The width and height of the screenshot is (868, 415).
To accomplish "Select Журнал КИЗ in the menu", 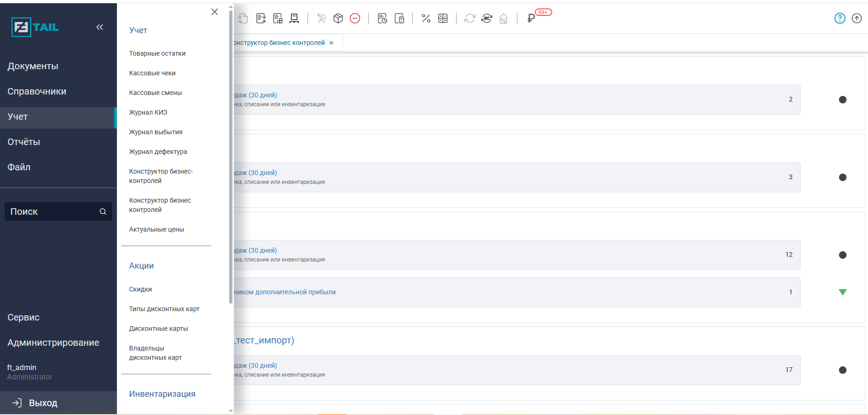I will (148, 112).
